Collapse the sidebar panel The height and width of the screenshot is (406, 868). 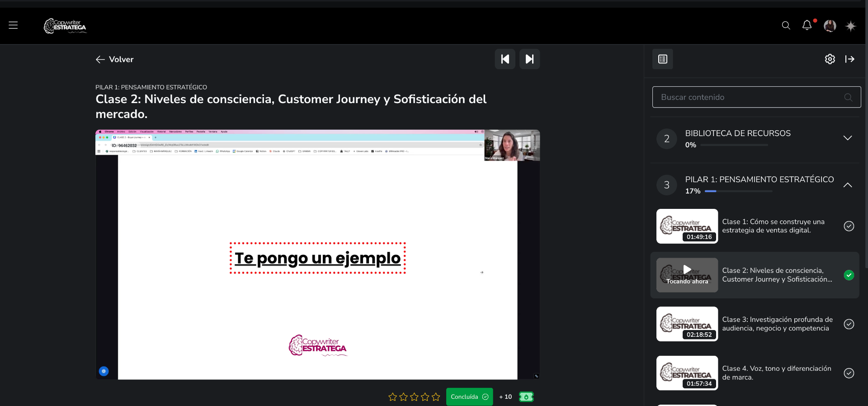pyautogui.click(x=849, y=59)
